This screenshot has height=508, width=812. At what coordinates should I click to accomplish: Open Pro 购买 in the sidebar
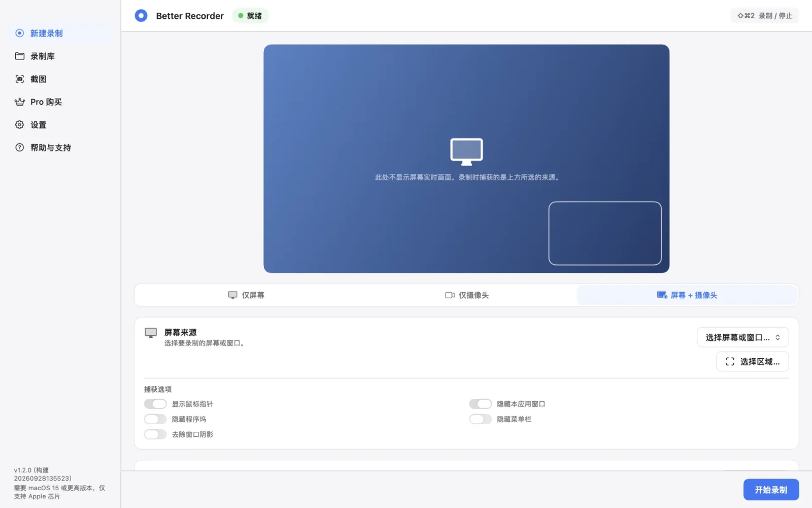click(60, 102)
